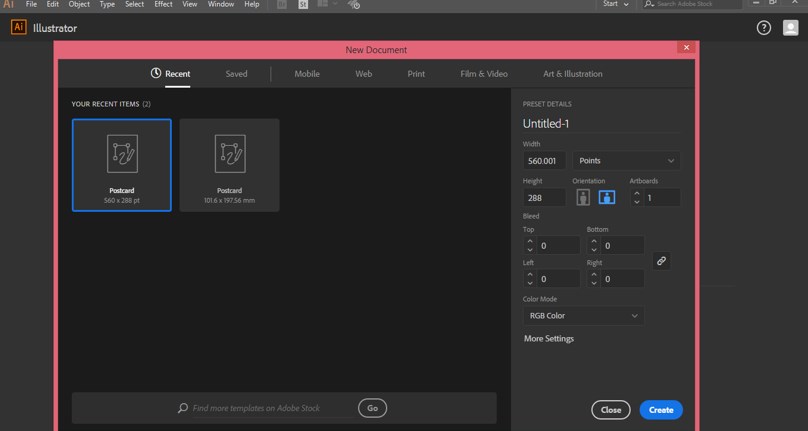Screen dimensions: 808x431
Task: Open the Effect menu
Action: click(163, 5)
